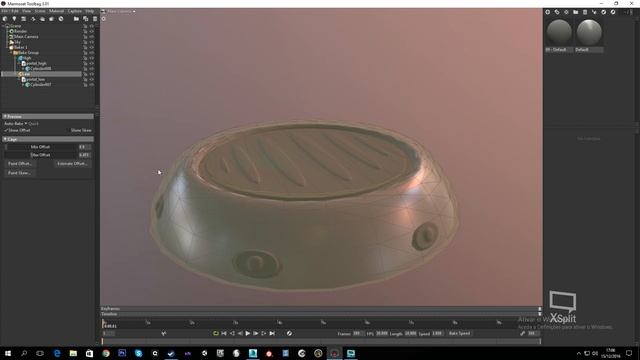
Task: Click the rightmost round icon in materials toolbar
Action: [613, 12]
